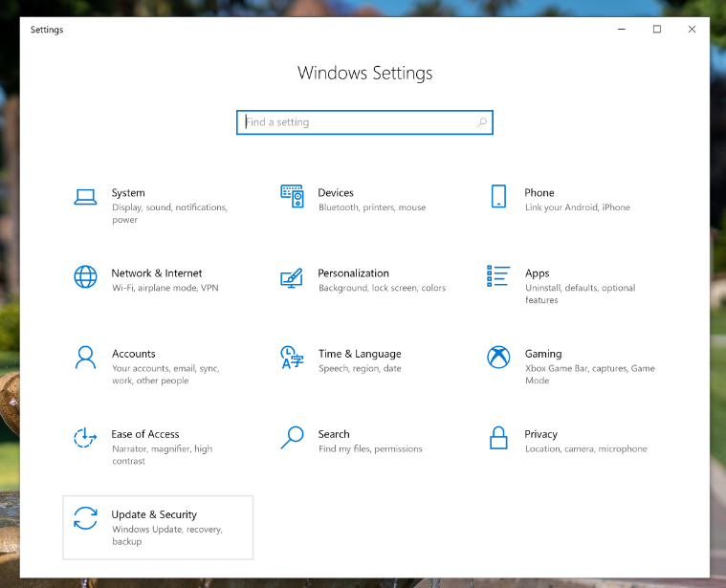Open the Personalization paintbrush icon
The height and width of the screenshot is (588, 726).
292,278
